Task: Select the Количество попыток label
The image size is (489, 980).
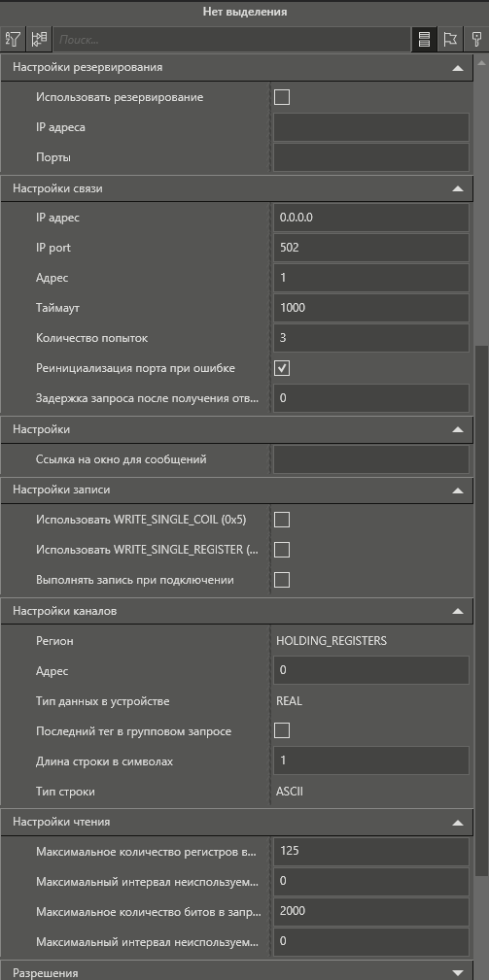Action: coord(92,338)
